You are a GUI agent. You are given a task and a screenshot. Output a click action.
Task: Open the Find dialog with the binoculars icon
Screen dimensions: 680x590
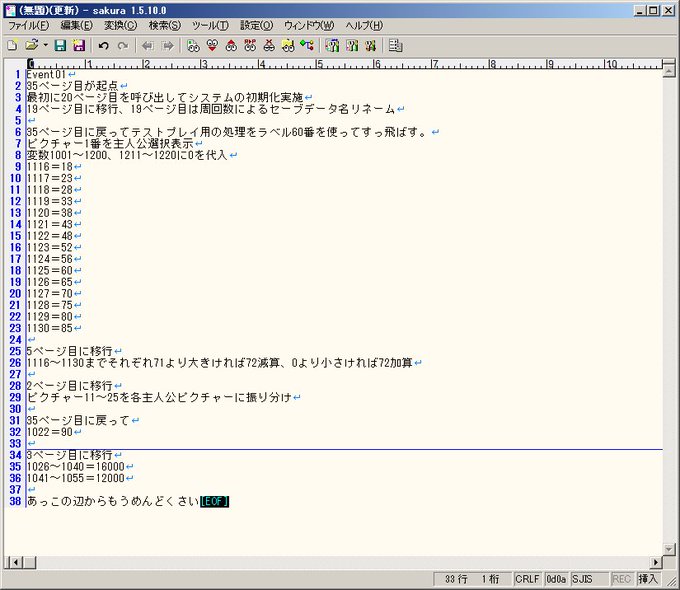[x=193, y=45]
